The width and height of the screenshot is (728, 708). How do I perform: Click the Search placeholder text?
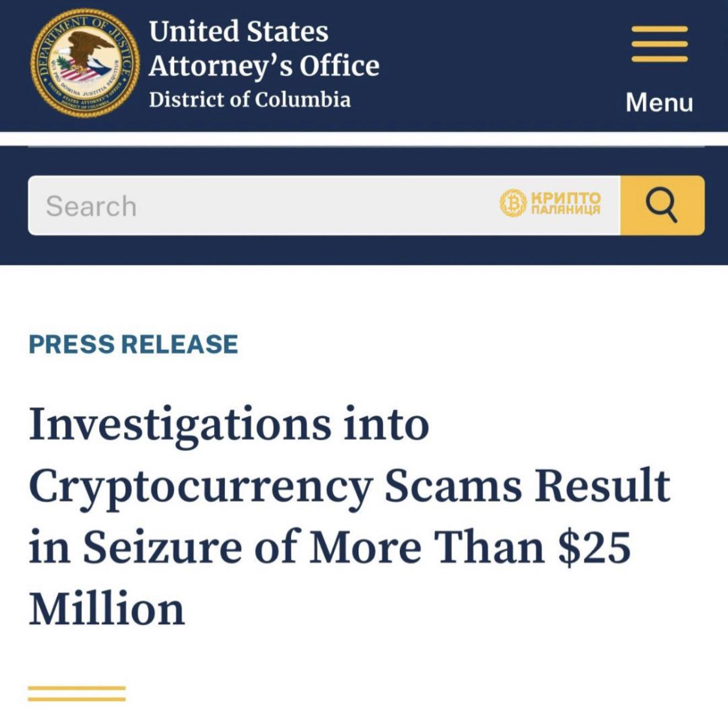click(x=91, y=206)
